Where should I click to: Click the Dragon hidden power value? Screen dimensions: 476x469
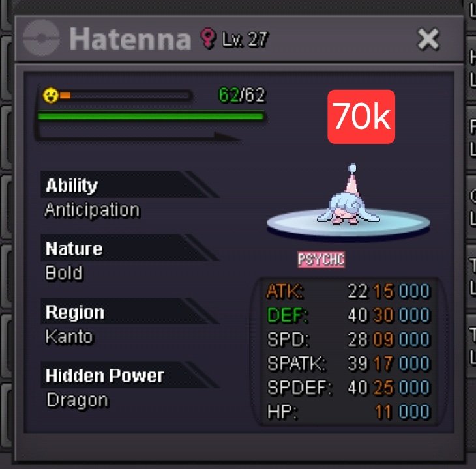tap(77, 400)
